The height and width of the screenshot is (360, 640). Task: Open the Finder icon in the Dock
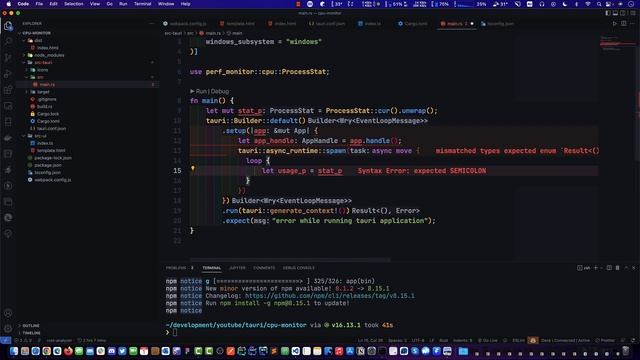click(x=14, y=351)
